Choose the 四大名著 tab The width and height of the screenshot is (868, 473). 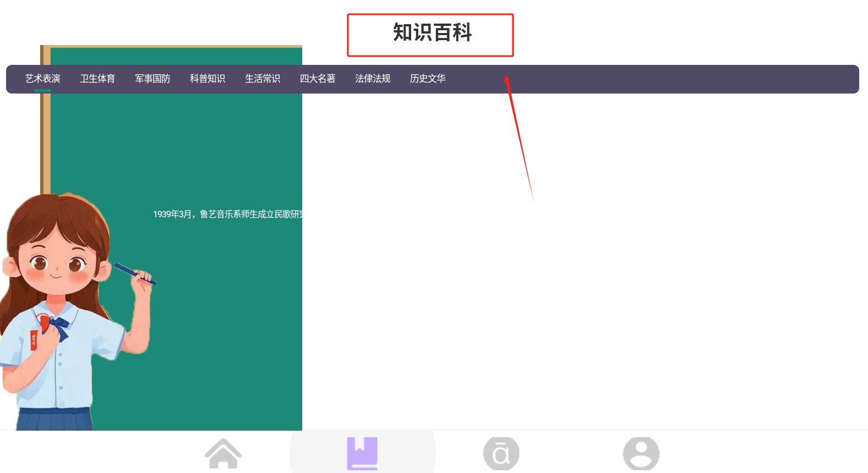click(318, 79)
